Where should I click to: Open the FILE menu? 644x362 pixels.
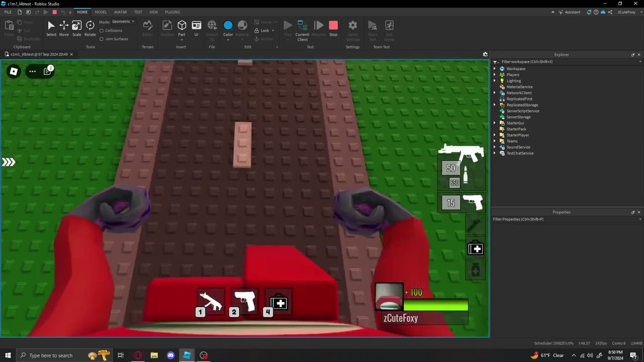pyautogui.click(x=8, y=12)
